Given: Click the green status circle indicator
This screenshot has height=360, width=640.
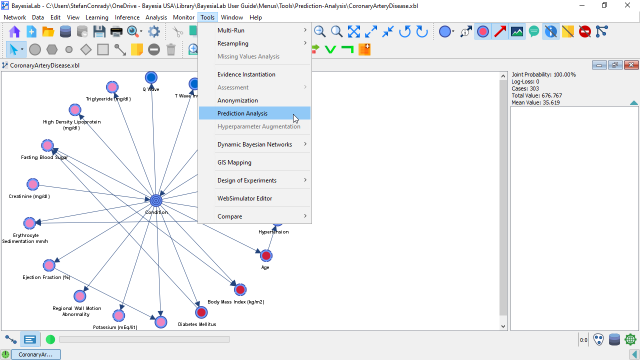Looking at the screenshot, I should click(x=50, y=339).
